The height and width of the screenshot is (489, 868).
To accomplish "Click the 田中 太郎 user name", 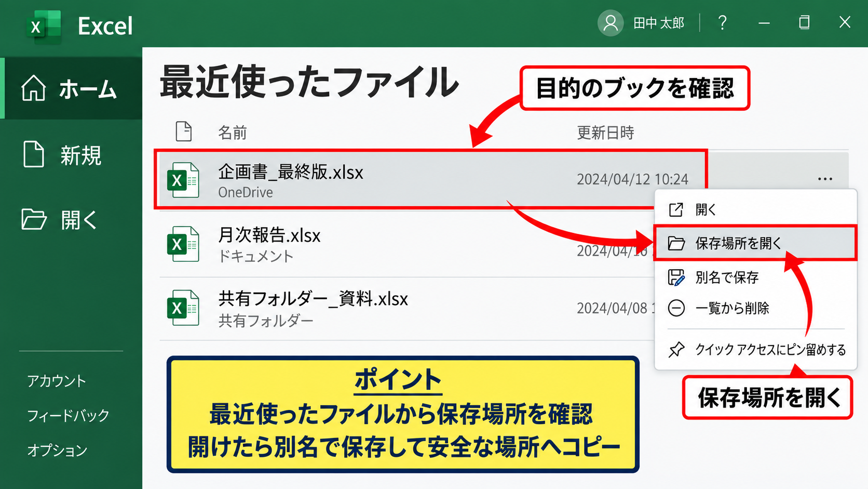I will (x=659, y=23).
